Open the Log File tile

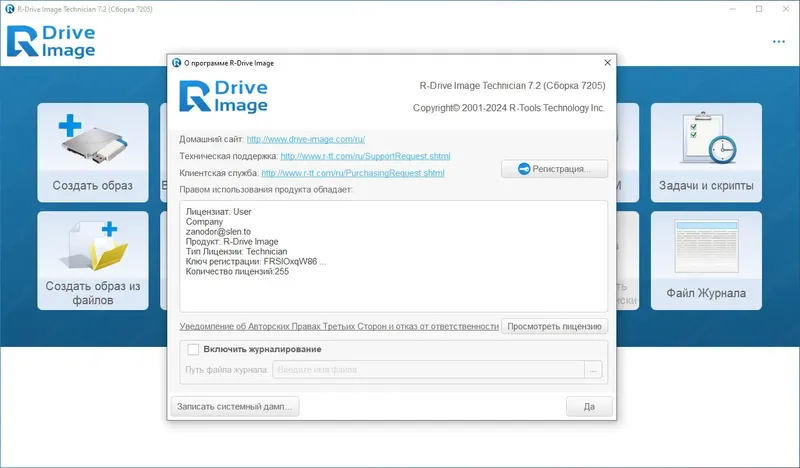click(x=706, y=260)
